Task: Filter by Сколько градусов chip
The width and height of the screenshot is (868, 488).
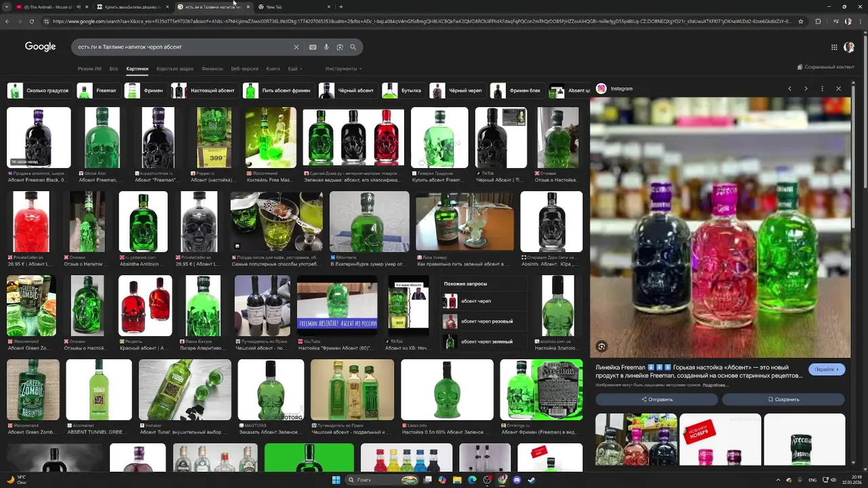Action: [x=39, y=91]
